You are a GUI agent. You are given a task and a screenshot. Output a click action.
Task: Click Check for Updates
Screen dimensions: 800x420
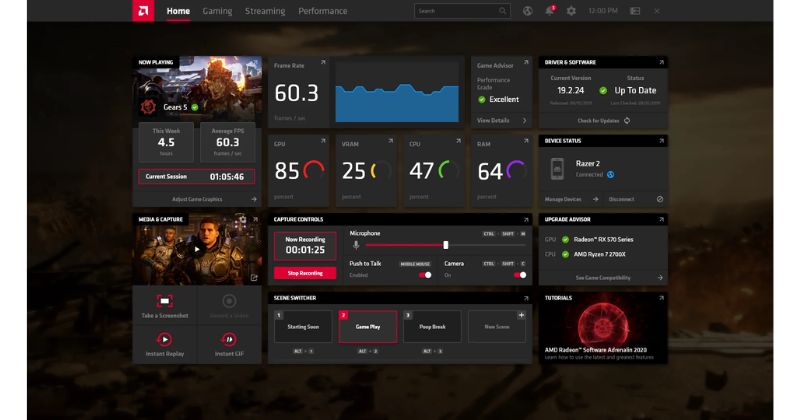598,120
